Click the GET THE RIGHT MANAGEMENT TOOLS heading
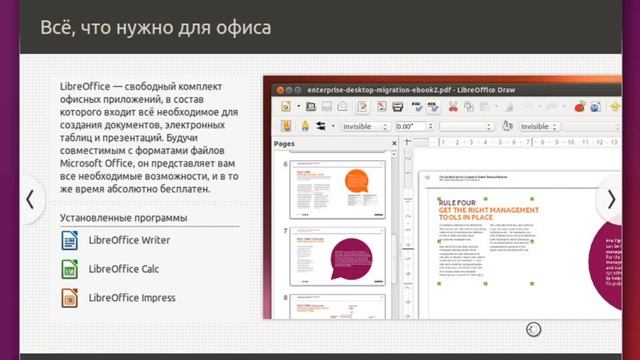 [489, 214]
